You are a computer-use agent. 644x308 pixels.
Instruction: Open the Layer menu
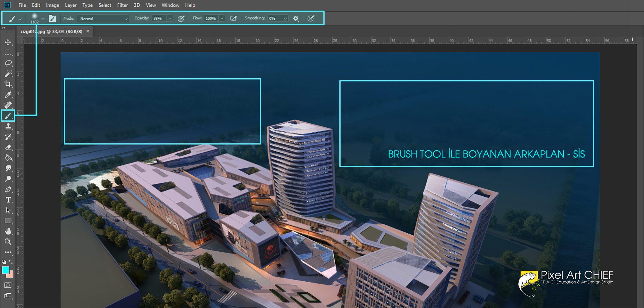[x=71, y=5]
